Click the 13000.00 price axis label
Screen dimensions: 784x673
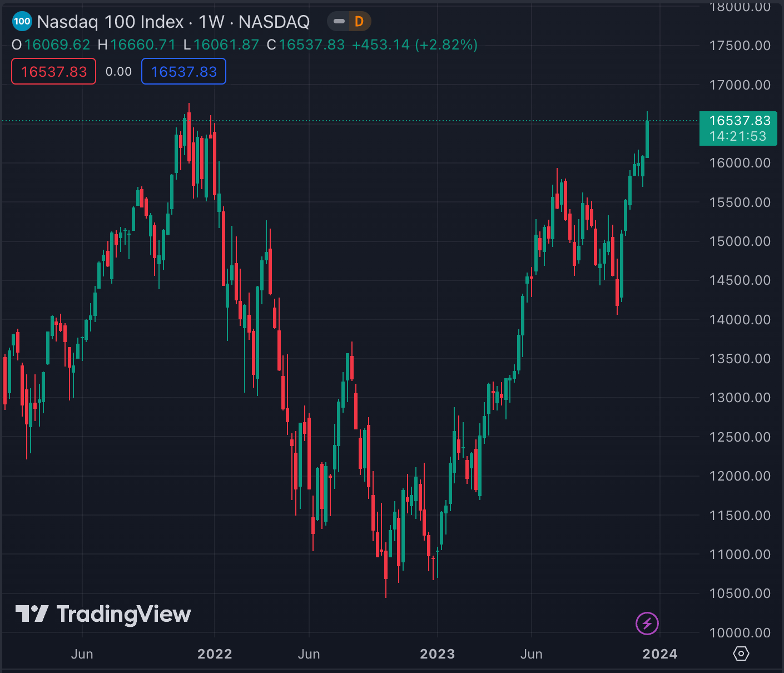click(x=740, y=398)
